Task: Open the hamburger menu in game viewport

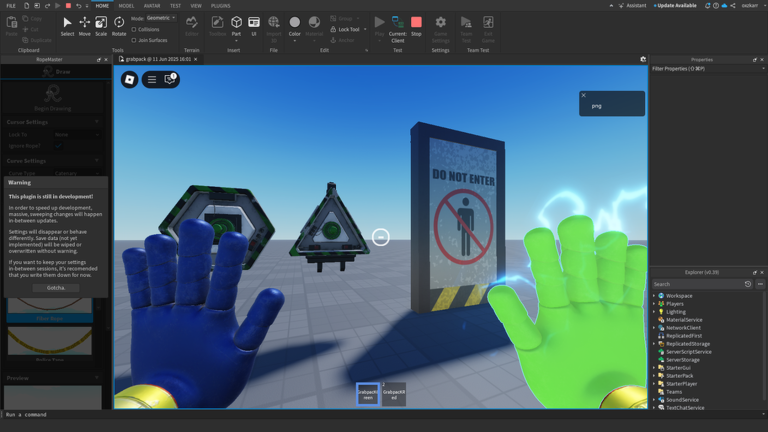Action: tap(152, 79)
